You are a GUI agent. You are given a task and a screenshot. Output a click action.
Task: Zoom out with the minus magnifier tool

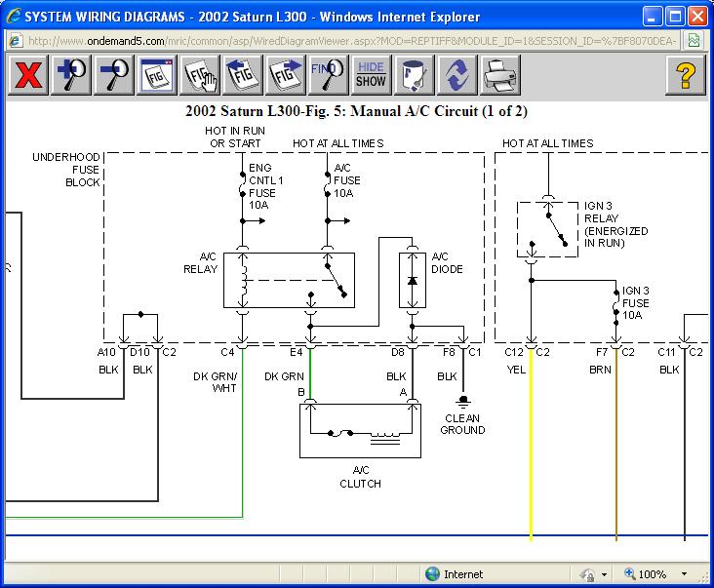click(115, 75)
